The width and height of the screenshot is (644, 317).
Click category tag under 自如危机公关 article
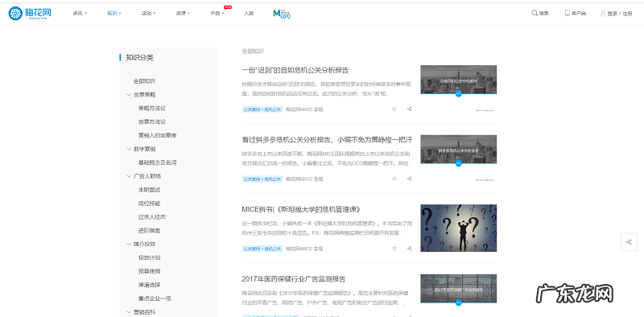(x=262, y=109)
